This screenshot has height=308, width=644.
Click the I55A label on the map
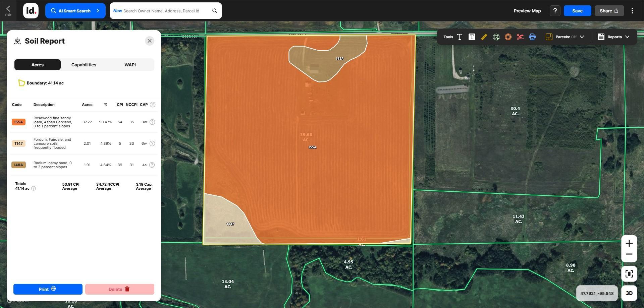[312, 147]
